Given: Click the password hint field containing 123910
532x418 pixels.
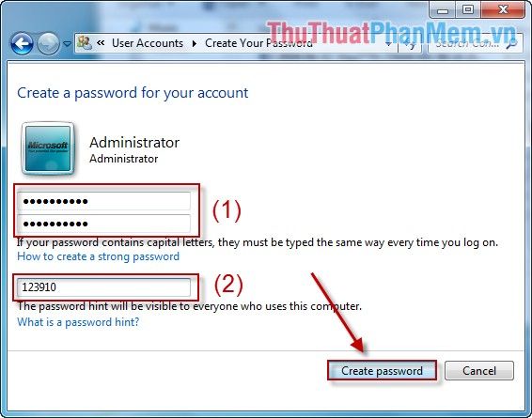Looking at the screenshot, I should click(x=104, y=287).
